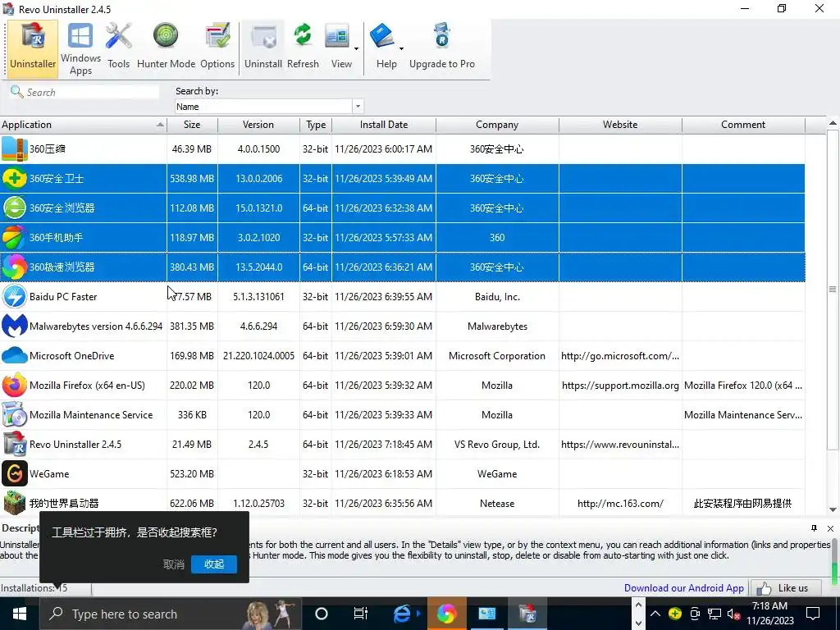Show hidden system tray icons
Screen dimensions: 840x630
(655, 614)
